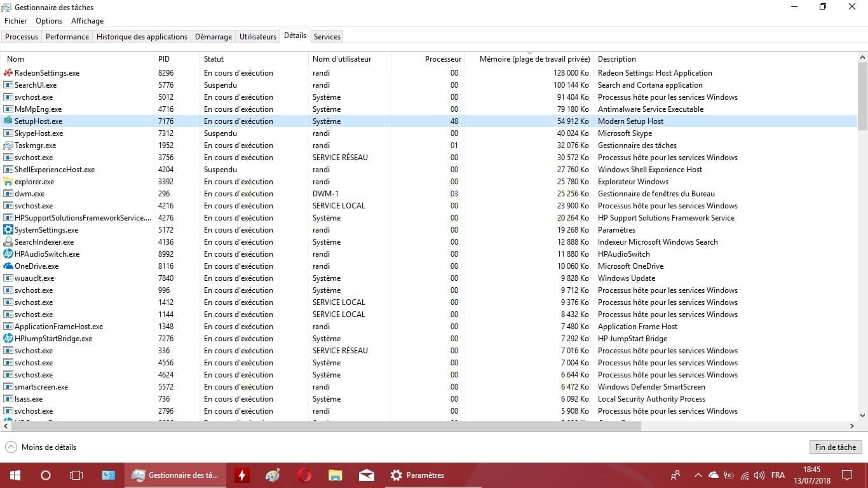Image resolution: width=868 pixels, height=488 pixels.
Task: Select smartscreen.exe process name
Action: [41, 387]
